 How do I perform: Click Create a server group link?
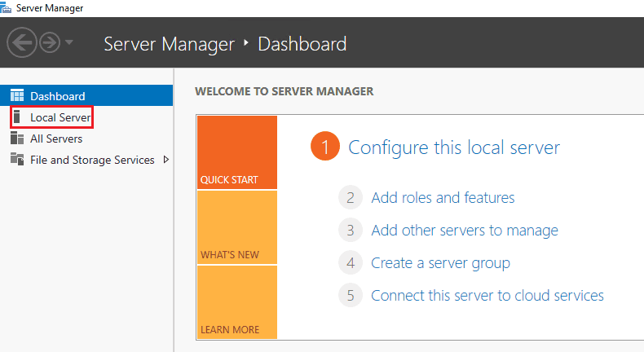point(440,263)
